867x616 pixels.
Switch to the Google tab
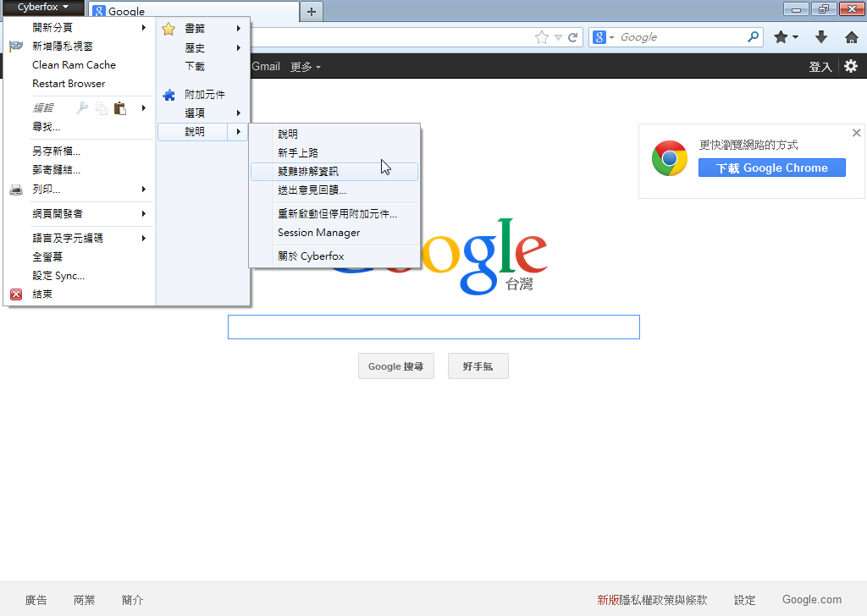point(194,11)
